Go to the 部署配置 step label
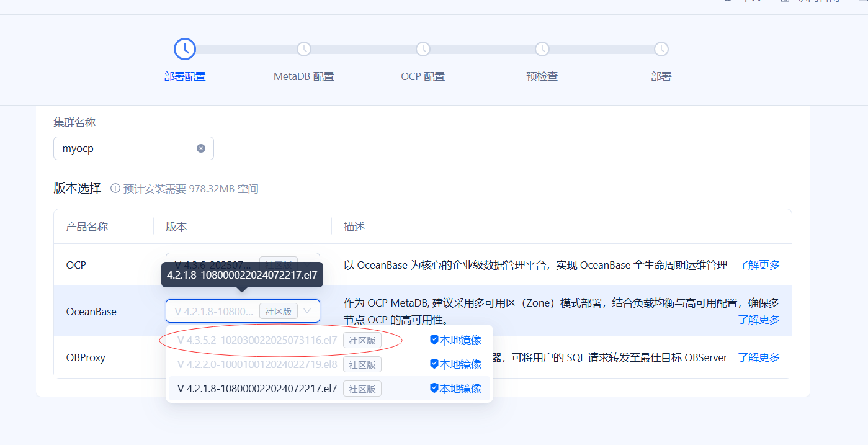This screenshot has width=868, height=445. coord(185,77)
